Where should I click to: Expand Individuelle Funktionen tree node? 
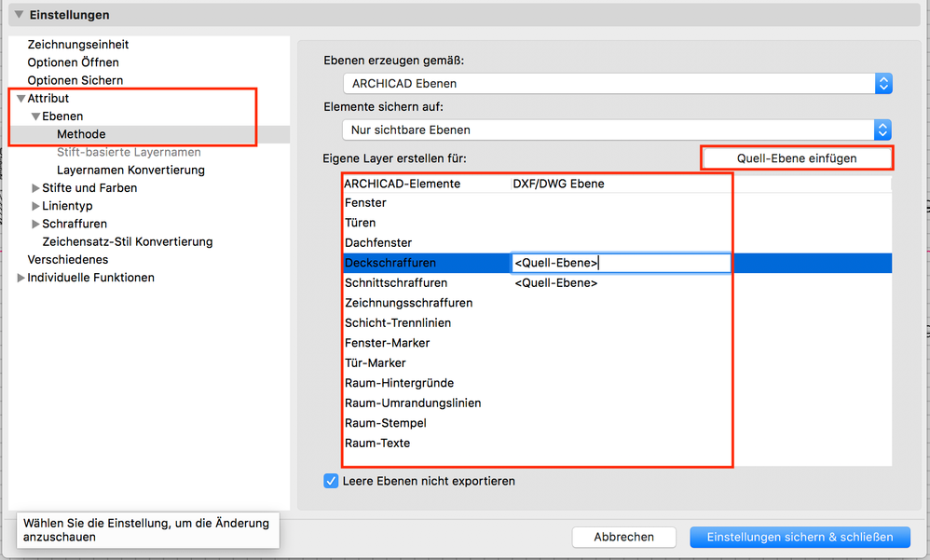pos(21,278)
